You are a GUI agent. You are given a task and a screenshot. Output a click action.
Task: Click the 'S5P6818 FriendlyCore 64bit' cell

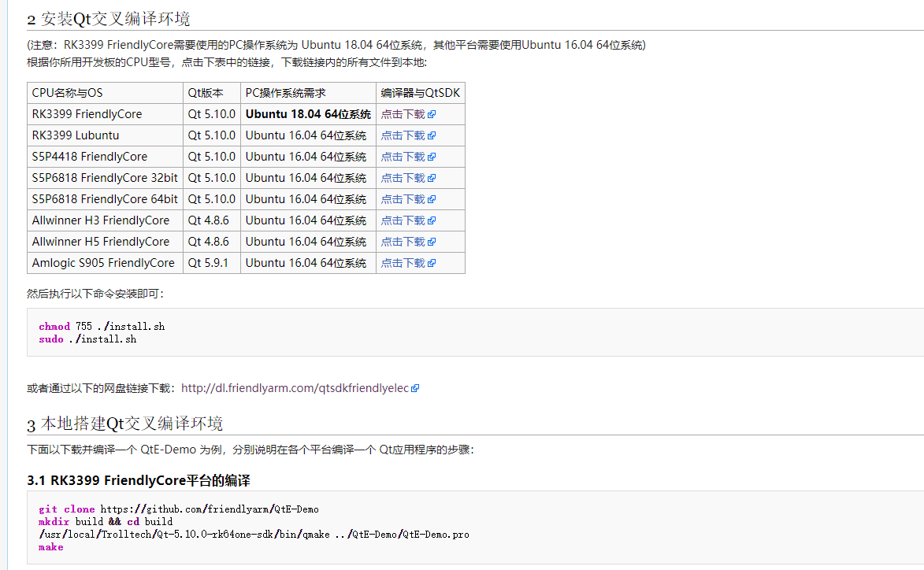point(105,199)
